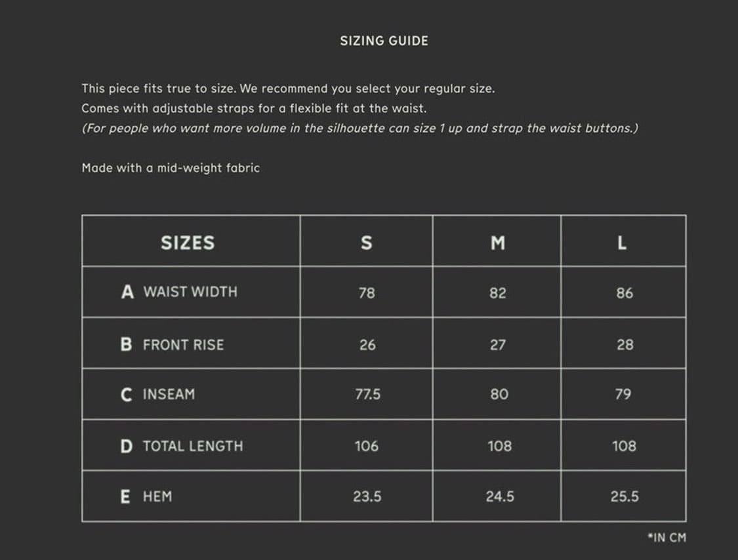This screenshot has height=560, width=738.
Task: Select the L column header
Action: [x=623, y=243]
